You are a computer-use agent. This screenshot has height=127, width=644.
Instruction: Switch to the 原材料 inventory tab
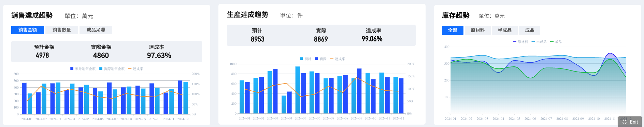pyautogui.click(x=478, y=30)
